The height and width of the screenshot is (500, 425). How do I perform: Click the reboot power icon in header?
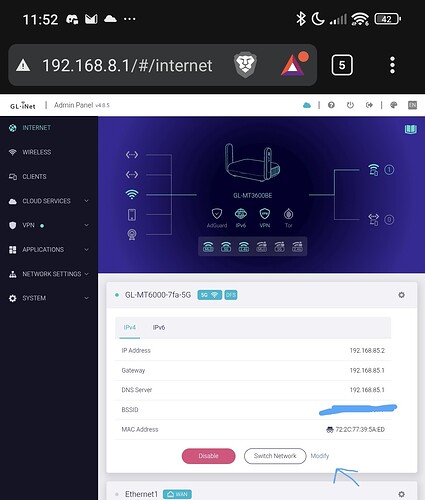[x=350, y=105]
